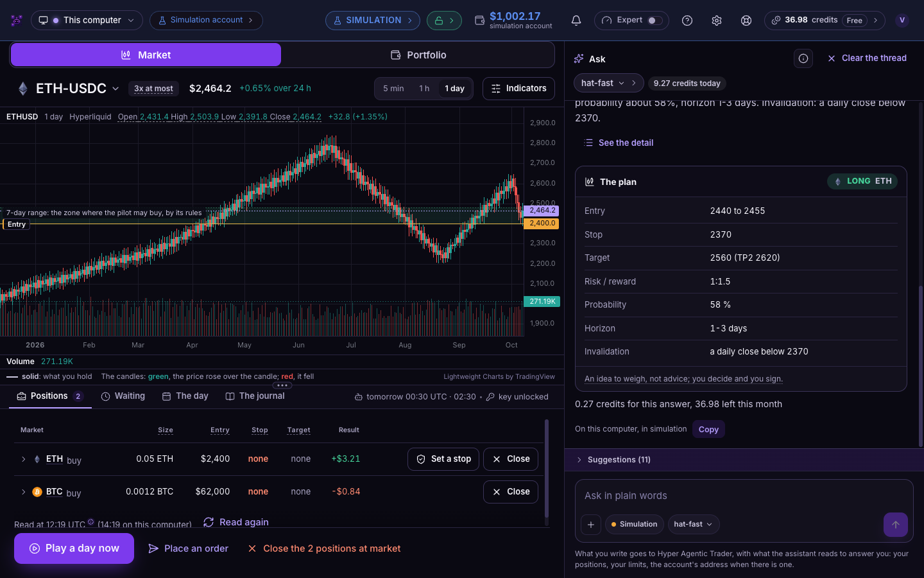
Task: Open the Waiting tab
Action: tap(123, 396)
